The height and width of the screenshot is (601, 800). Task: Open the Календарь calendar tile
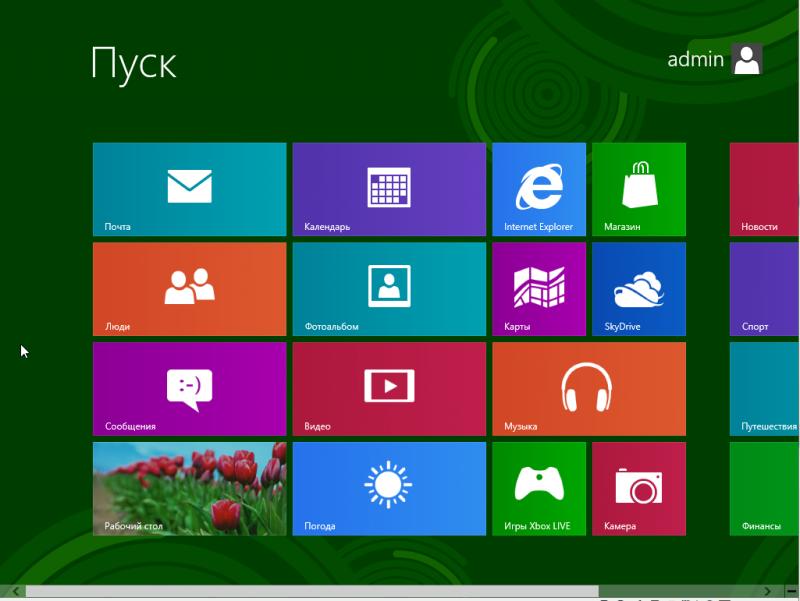click(x=389, y=189)
